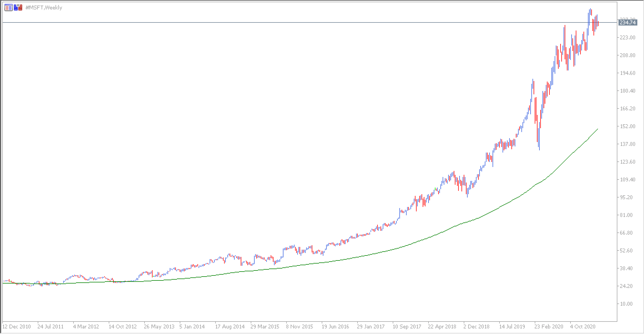Click the 5 Jan 2014 date label
This screenshot has height=334, width=644.
pos(192,327)
